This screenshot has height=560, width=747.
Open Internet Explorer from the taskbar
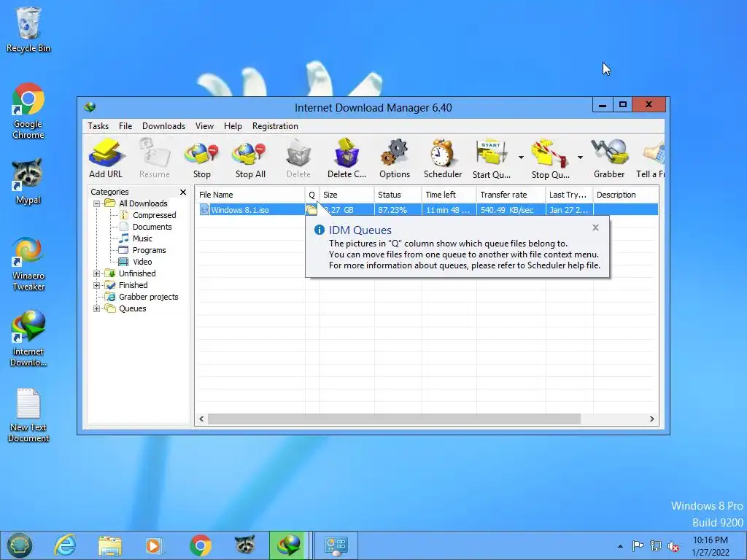[x=65, y=545]
